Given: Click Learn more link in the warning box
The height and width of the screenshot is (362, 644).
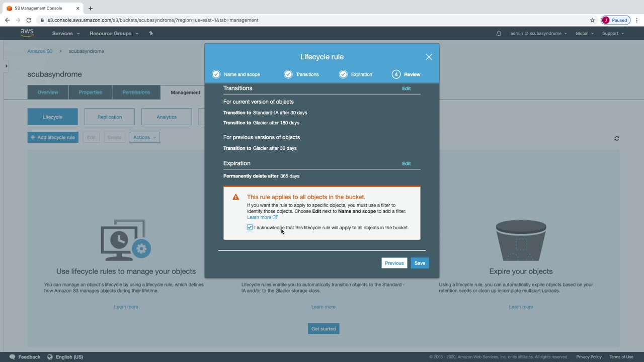Looking at the screenshot, I should [x=259, y=217].
